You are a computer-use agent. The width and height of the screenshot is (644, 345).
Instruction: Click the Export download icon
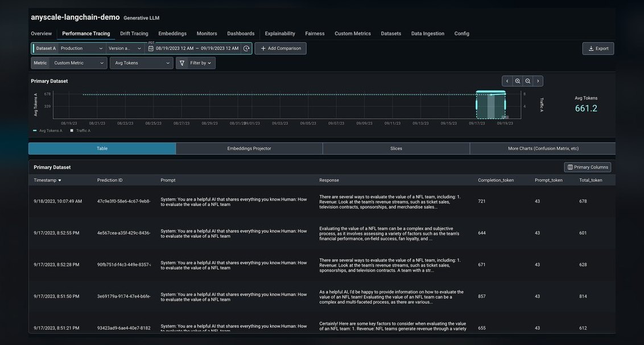tap(591, 48)
